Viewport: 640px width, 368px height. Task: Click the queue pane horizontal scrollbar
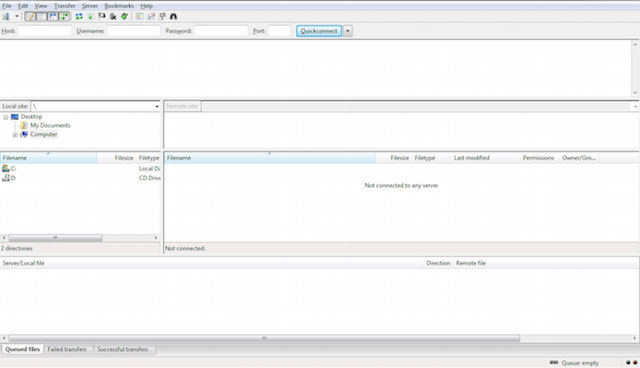point(264,338)
